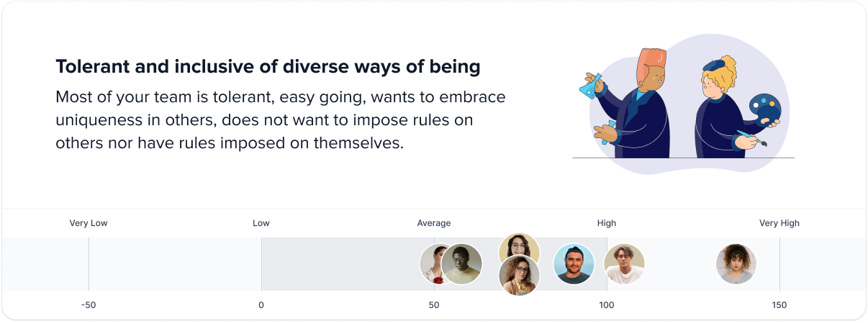Select the curly-haired woman avatar near Very High

point(736,264)
